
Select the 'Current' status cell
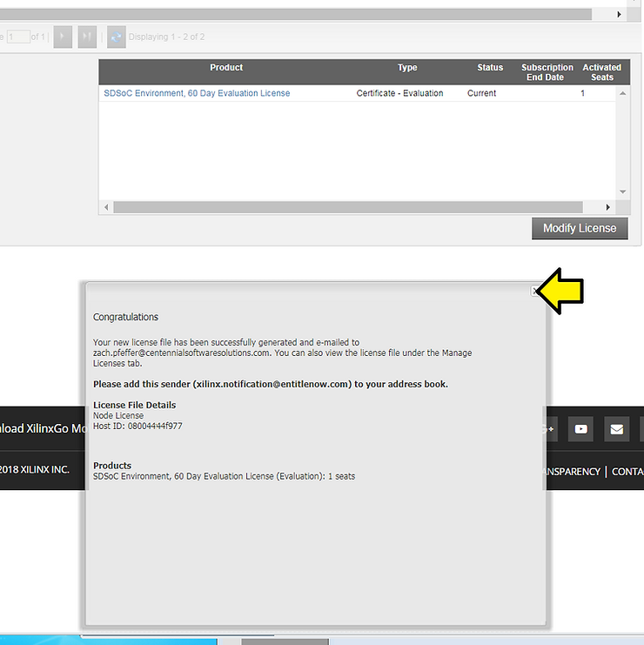(481, 93)
